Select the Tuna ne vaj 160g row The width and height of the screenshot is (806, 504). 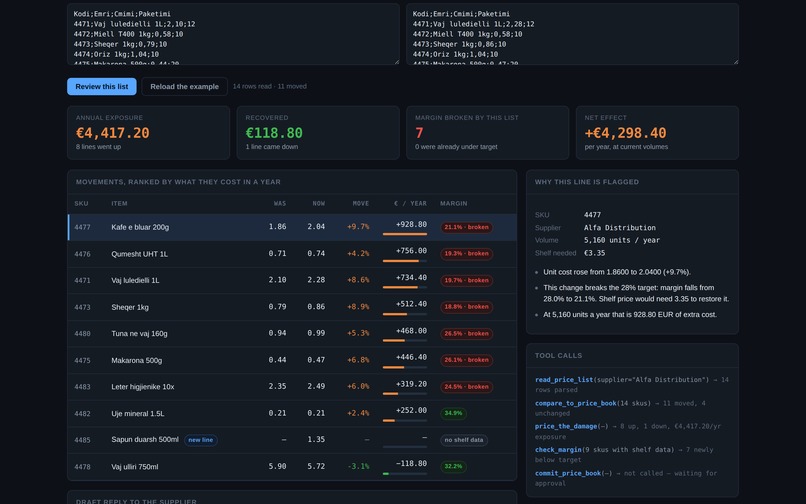tap(292, 334)
